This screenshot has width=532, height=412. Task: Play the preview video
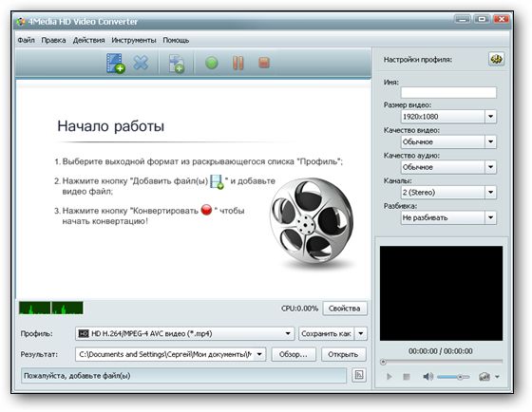pyautogui.click(x=389, y=377)
